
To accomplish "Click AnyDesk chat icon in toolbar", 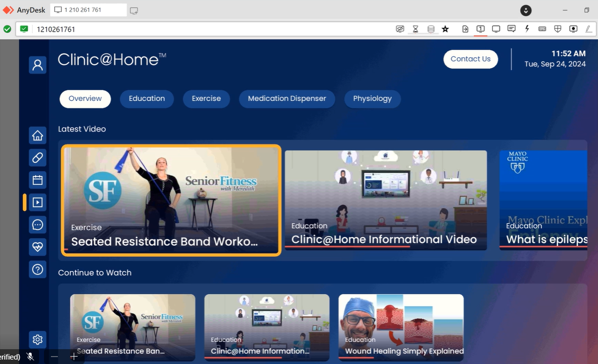I will tap(511, 29).
